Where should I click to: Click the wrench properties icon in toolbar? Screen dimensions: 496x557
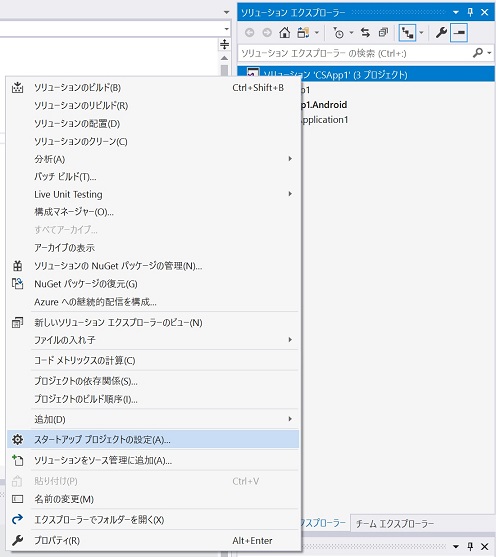tap(441, 33)
